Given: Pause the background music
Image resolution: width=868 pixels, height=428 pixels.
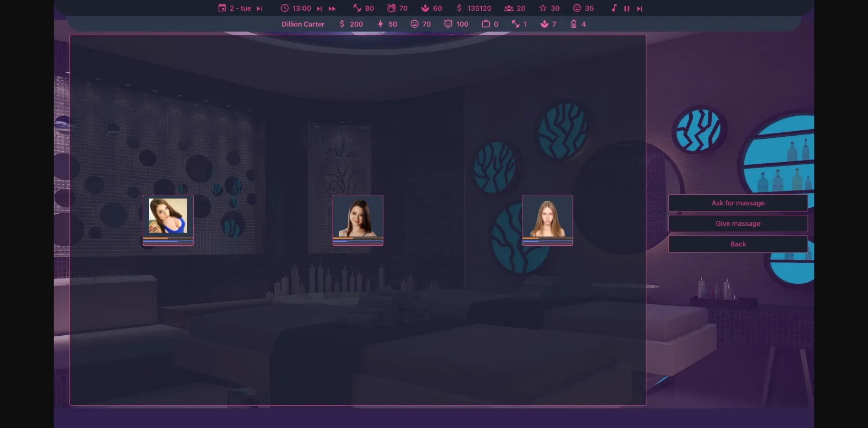Looking at the screenshot, I should coord(627,9).
